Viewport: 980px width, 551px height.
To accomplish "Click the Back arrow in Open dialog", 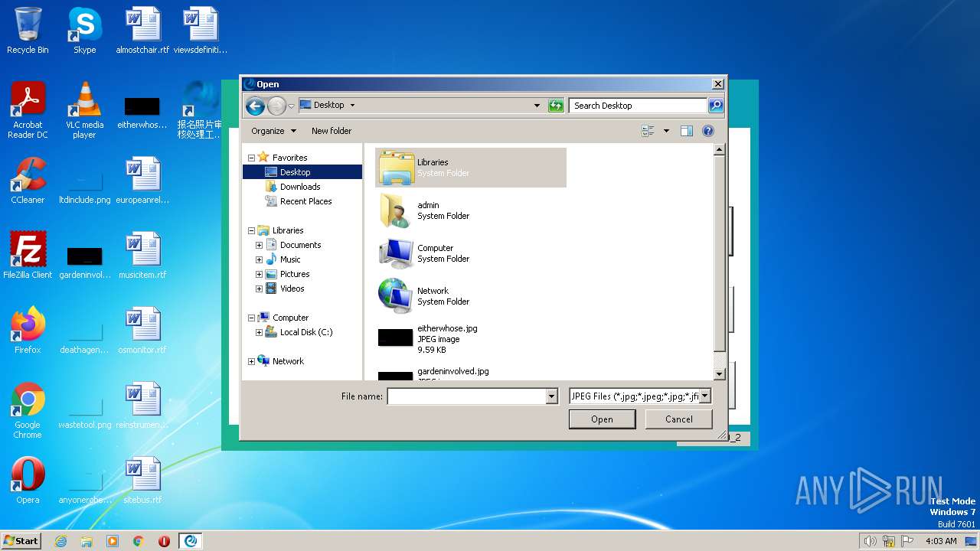I will click(255, 106).
